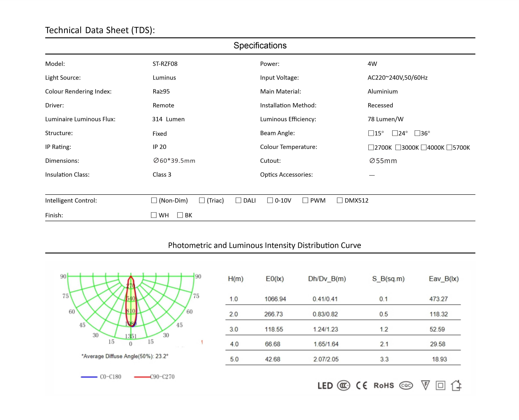Viewport: 519px width, 420px height.
Task: Click the CE marking icon
Action: point(362,385)
